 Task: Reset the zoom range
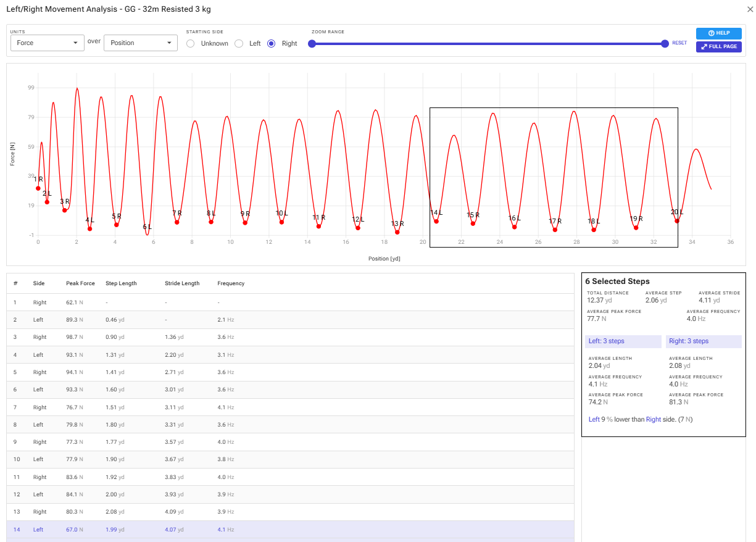tap(679, 43)
